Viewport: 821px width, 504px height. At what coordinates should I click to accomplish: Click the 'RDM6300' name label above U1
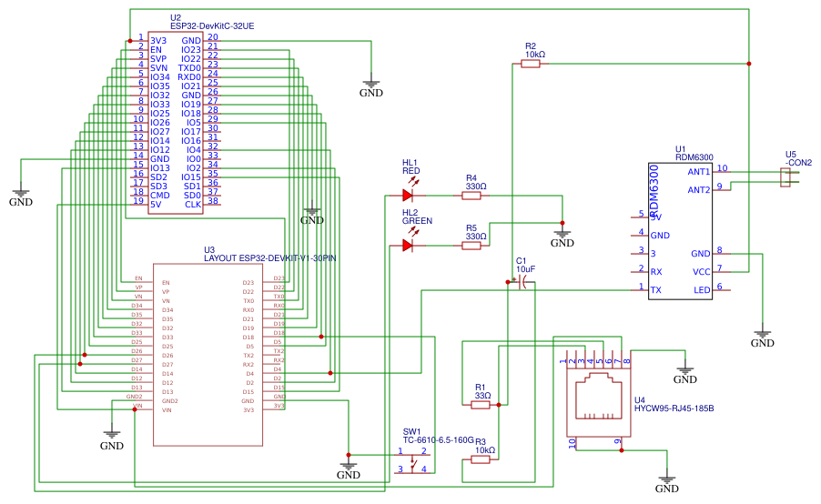point(694,157)
